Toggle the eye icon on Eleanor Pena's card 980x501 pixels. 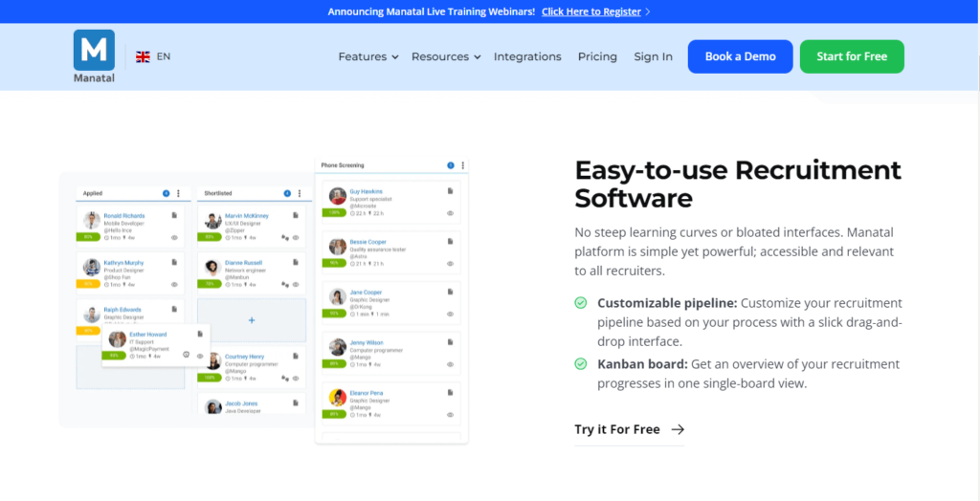click(450, 415)
